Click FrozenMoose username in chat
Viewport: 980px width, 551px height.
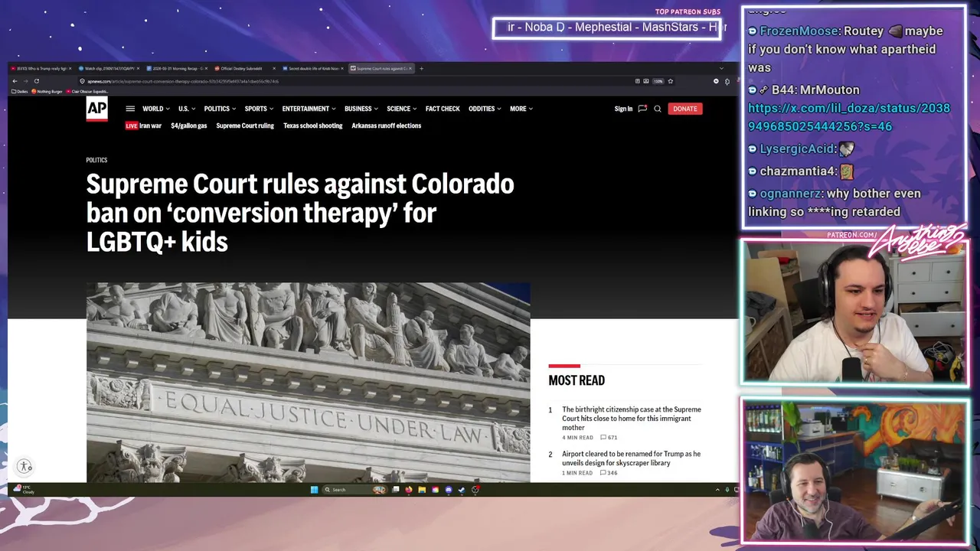(x=799, y=31)
